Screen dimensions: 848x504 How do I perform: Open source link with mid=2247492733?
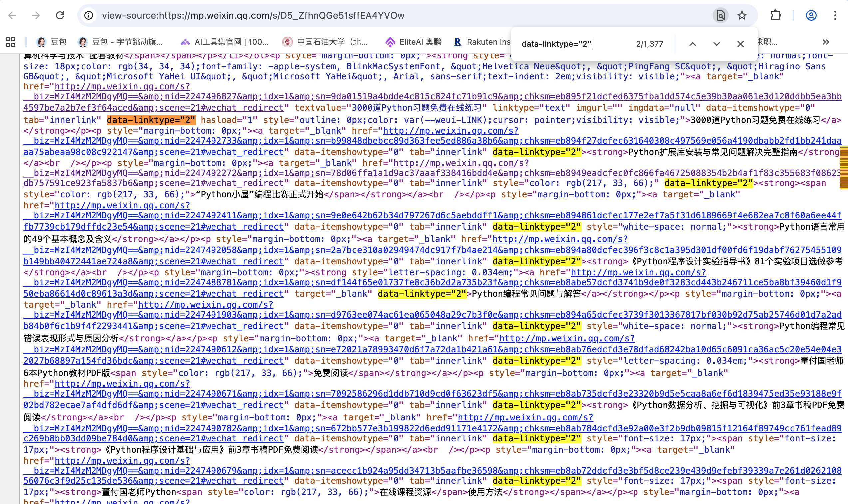[x=432, y=141]
